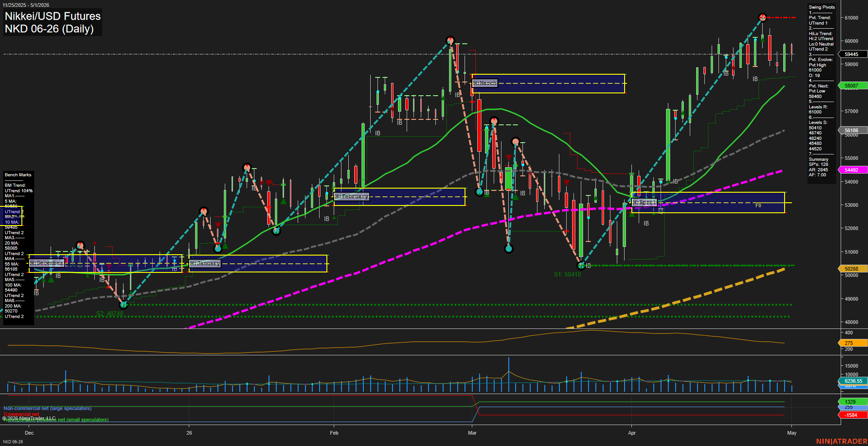This screenshot has width=868, height=446.
Task: Click the May label on time axis
Action: click(x=792, y=433)
